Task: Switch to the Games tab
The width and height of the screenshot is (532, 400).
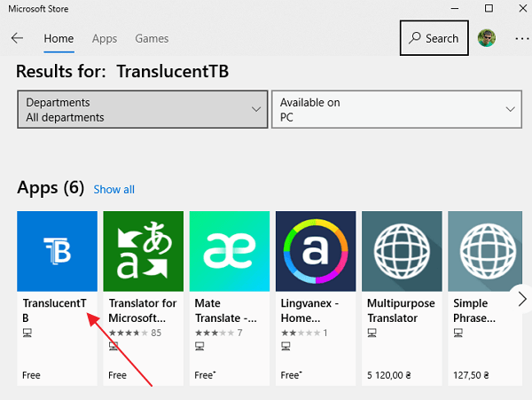Action: pyautogui.click(x=152, y=38)
